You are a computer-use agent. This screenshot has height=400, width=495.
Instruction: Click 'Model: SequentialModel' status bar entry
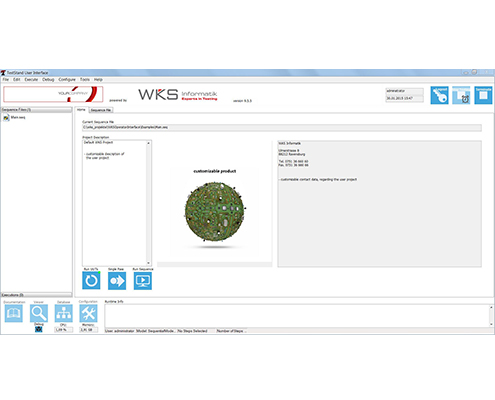(x=155, y=331)
